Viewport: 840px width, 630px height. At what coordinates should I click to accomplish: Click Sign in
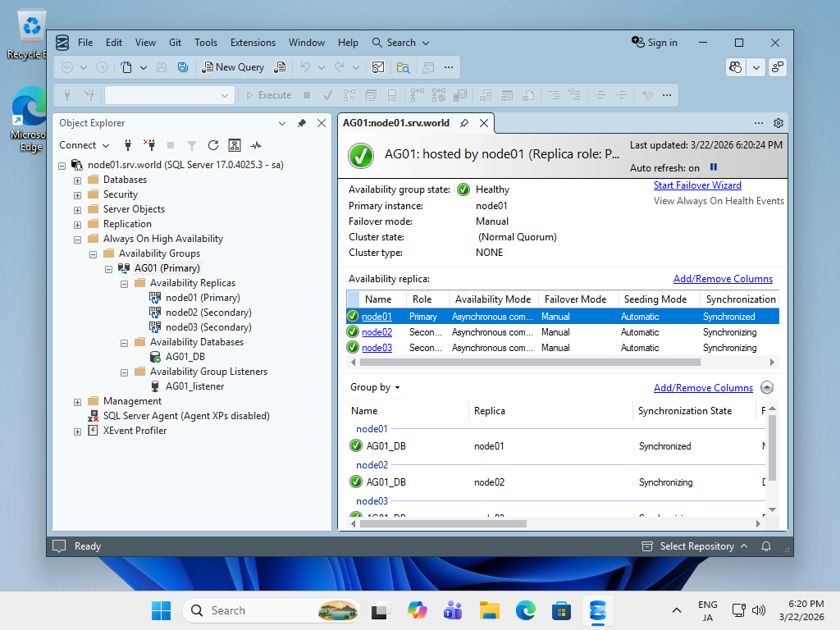[x=655, y=43]
